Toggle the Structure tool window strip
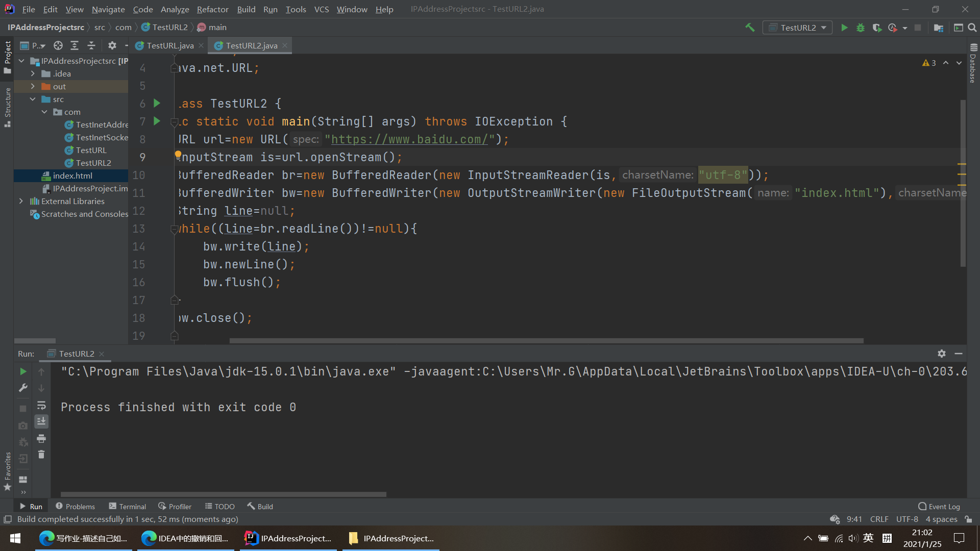The image size is (980, 551). click(7, 108)
